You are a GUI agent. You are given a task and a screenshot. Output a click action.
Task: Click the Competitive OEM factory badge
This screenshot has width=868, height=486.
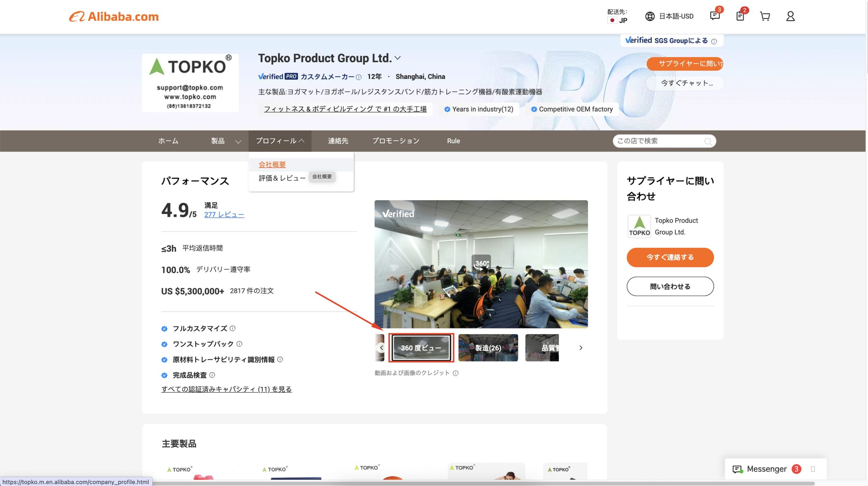[572, 109]
